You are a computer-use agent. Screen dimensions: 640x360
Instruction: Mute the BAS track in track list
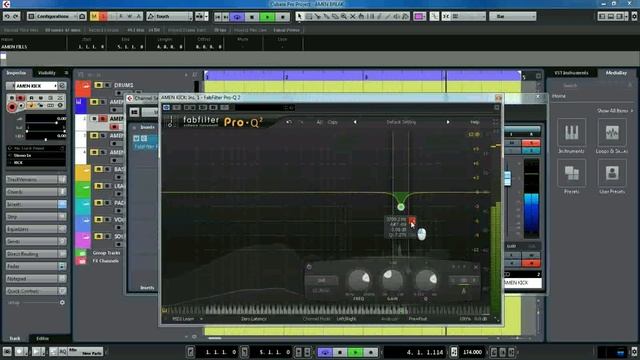(x=98, y=169)
